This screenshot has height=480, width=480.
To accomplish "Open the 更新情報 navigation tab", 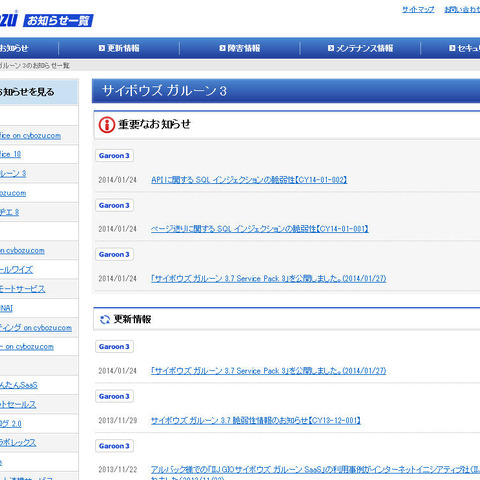I will [119, 48].
